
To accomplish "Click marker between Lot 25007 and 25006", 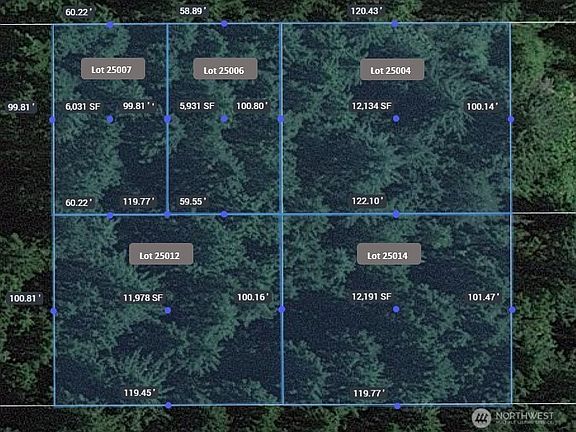I will [x=168, y=119].
